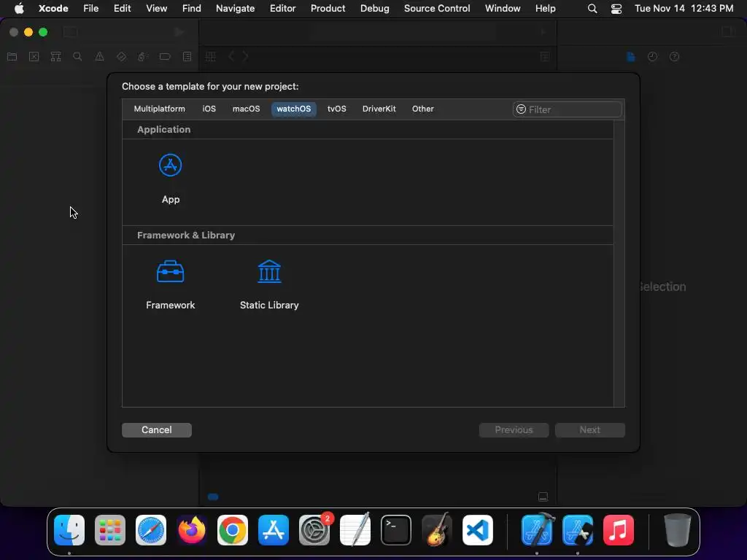Click the editor go forward chevron
Image resolution: width=747 pixels, height=560 pixels.
pyautogui.click(x=245, y=57)
